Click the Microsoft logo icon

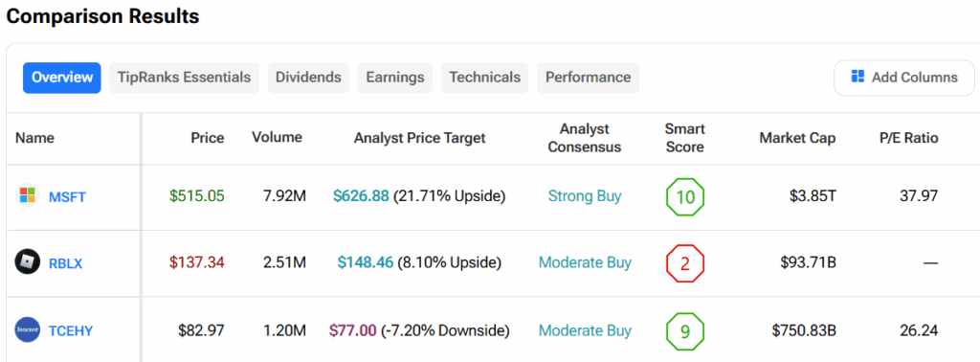28,196
